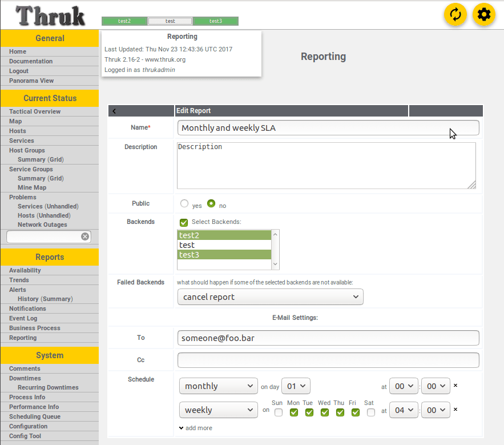This screenshot has height=445, width=504.
Task: Open the Hosts page
Action: point(18,131)
